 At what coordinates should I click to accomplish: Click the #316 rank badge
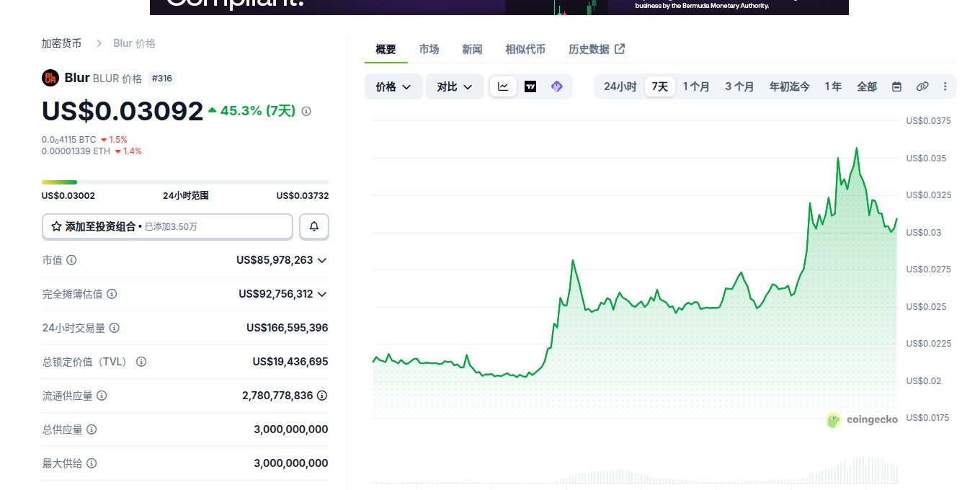coord(162,79)
